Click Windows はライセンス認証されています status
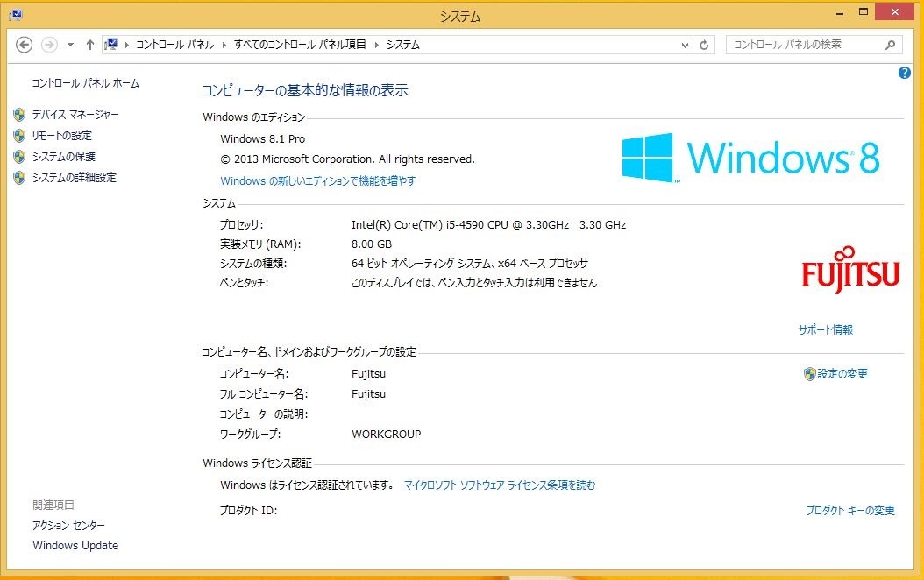 [308, 485]
